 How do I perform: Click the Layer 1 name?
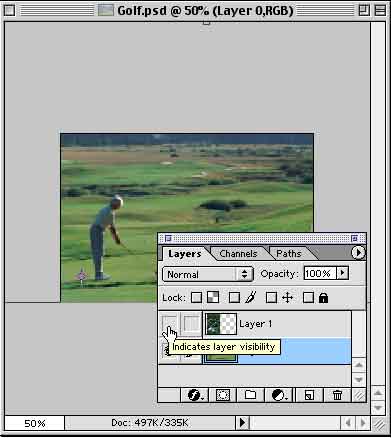255,324
